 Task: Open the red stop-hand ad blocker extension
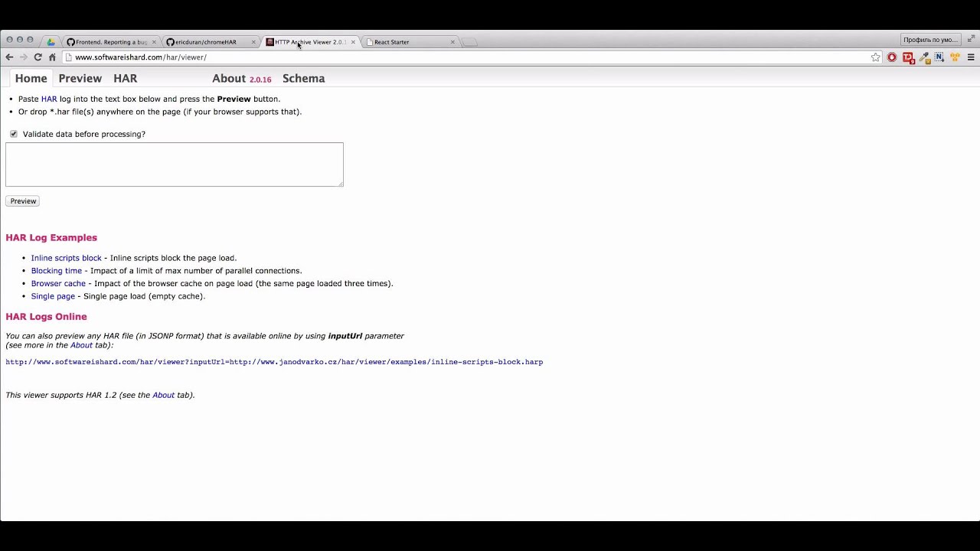click(x=892, y=57)
